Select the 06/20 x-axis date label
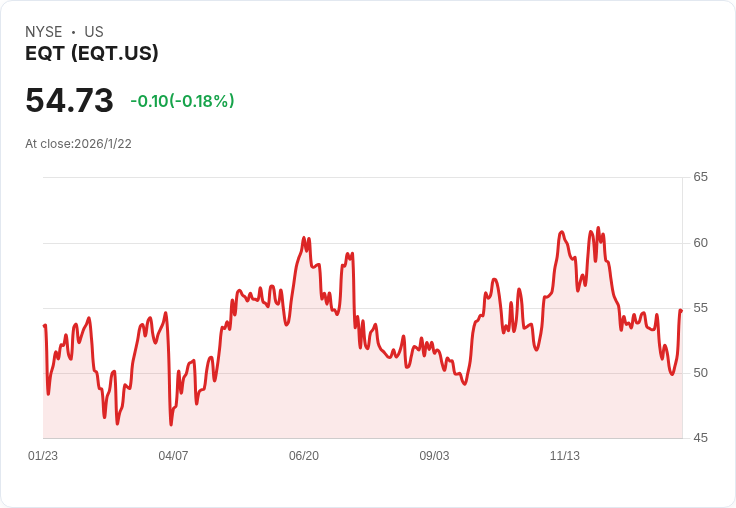 coord(304,456)
